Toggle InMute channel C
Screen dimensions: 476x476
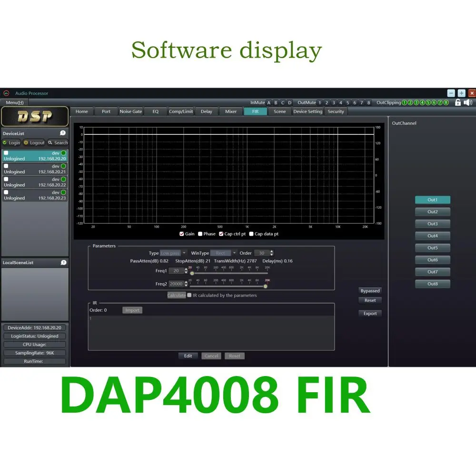click(283, 103)
